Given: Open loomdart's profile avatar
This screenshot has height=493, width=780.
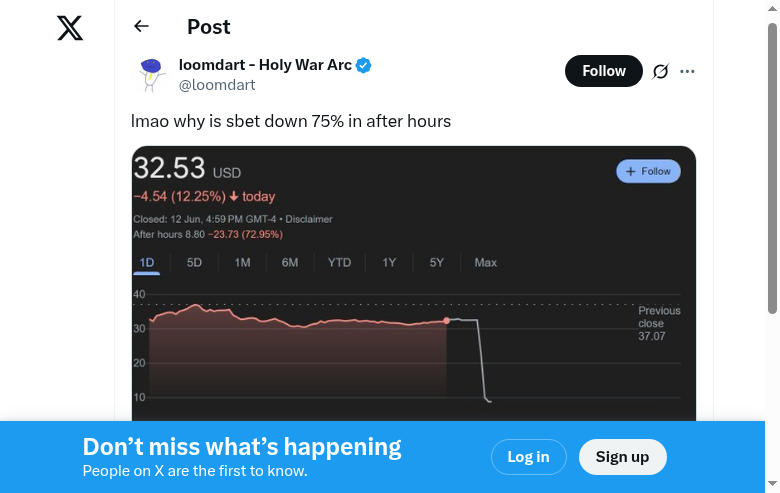Looking at the screenshot, I should [151, 75].
